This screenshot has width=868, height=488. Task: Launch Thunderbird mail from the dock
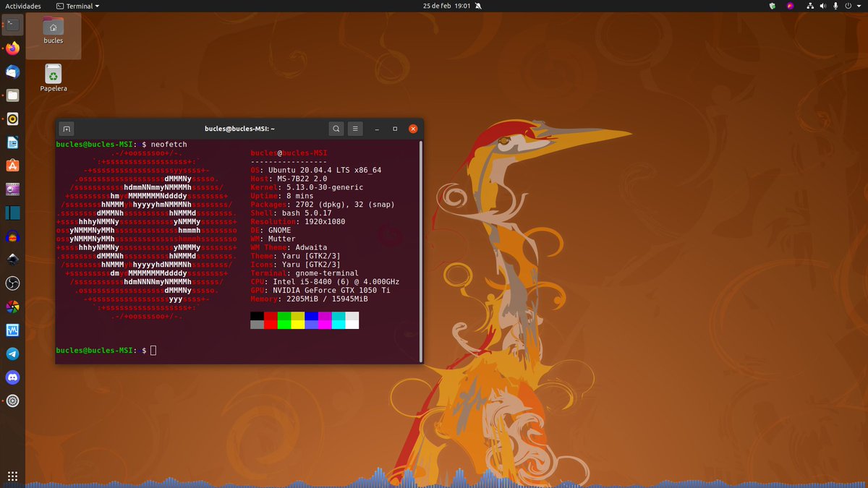pyautogui.click(x=13, y=72)
